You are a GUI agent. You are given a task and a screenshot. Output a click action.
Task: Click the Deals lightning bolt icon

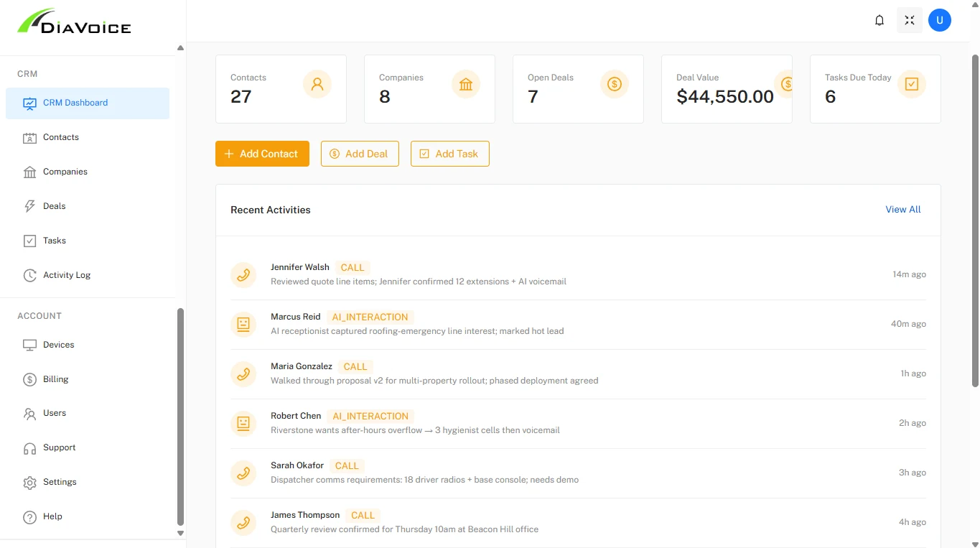(29, 207)
